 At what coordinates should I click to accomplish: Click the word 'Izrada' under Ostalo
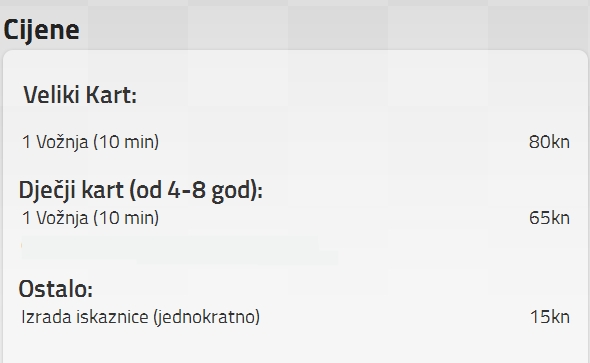click(x=46, y=317)
